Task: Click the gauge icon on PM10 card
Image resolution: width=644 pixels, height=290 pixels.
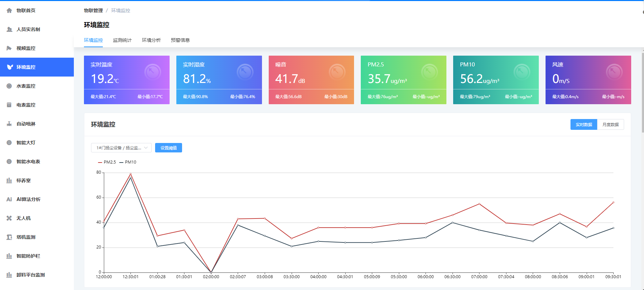Action: coord(522,72)
